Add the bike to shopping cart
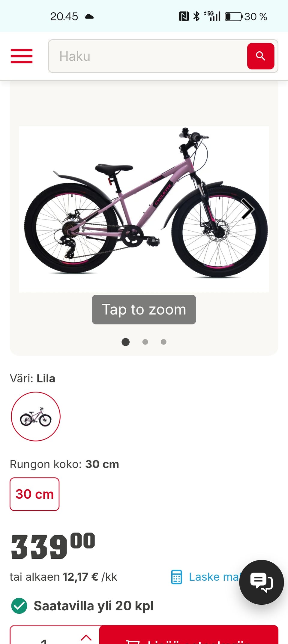This screenshot has width=288, height=644. pyautogui.click(x=189, y=637)
